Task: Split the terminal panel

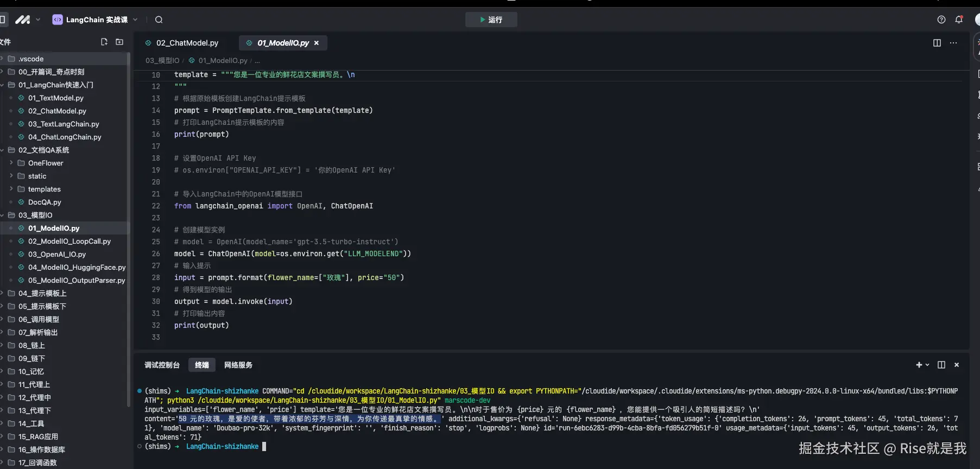Action: 941,365
